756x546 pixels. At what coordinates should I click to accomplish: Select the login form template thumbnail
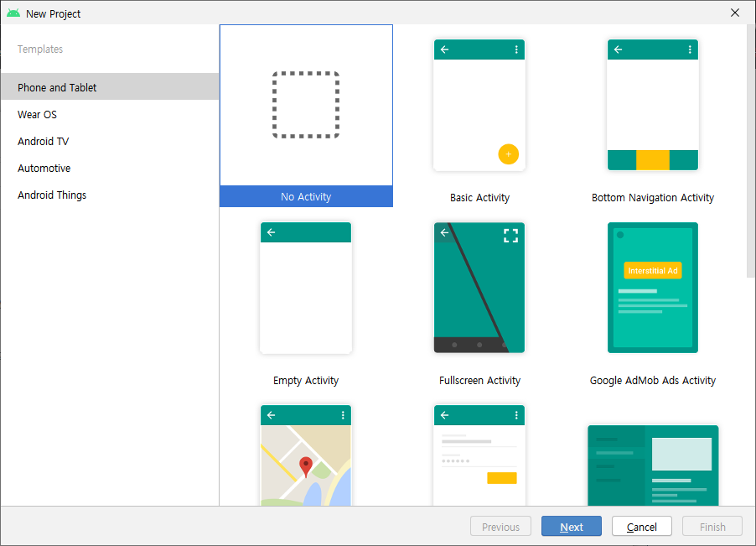coord(479,455)
